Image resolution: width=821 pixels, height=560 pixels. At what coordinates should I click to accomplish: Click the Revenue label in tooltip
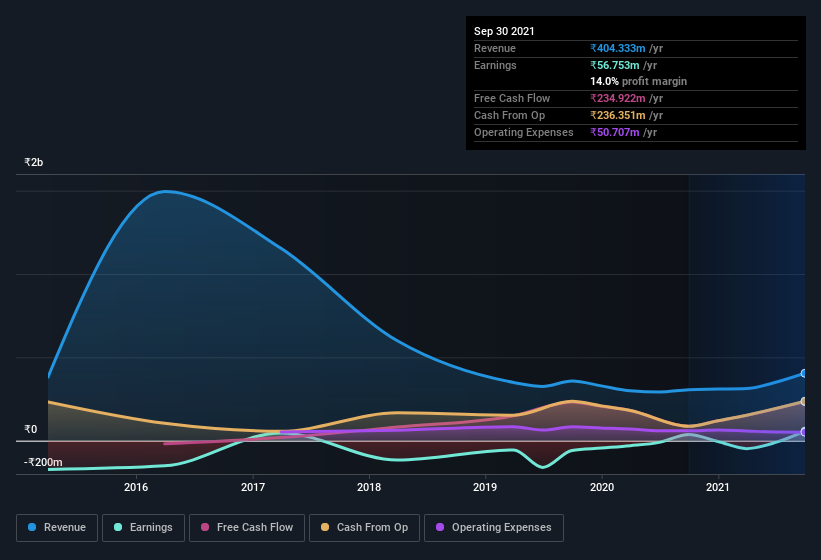[495, 48]
